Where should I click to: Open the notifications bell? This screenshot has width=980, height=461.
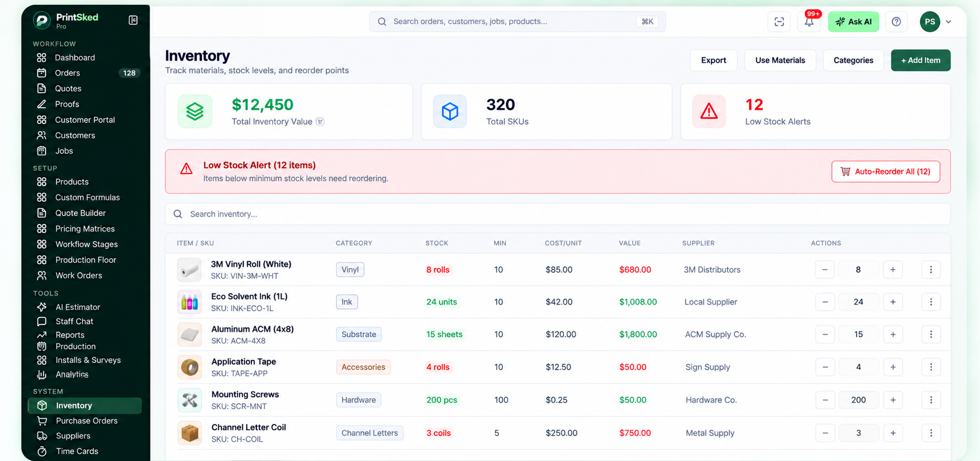pos(809,21)
